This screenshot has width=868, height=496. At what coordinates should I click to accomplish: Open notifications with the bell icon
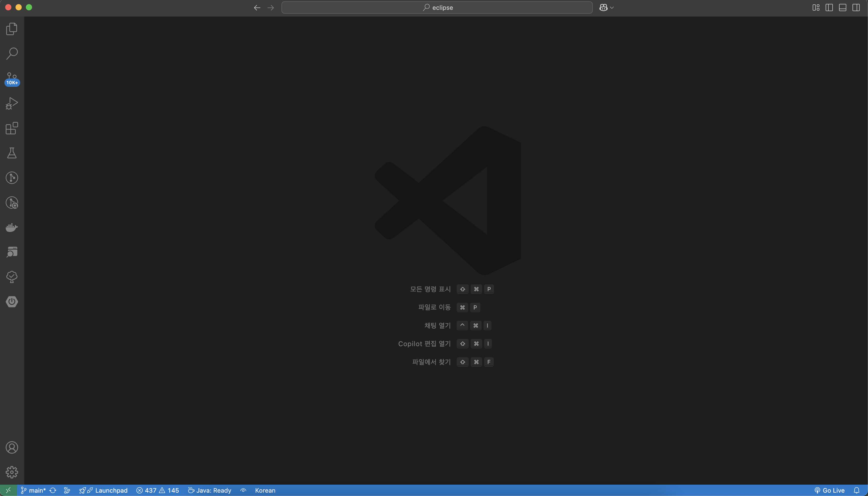(857, 490)
